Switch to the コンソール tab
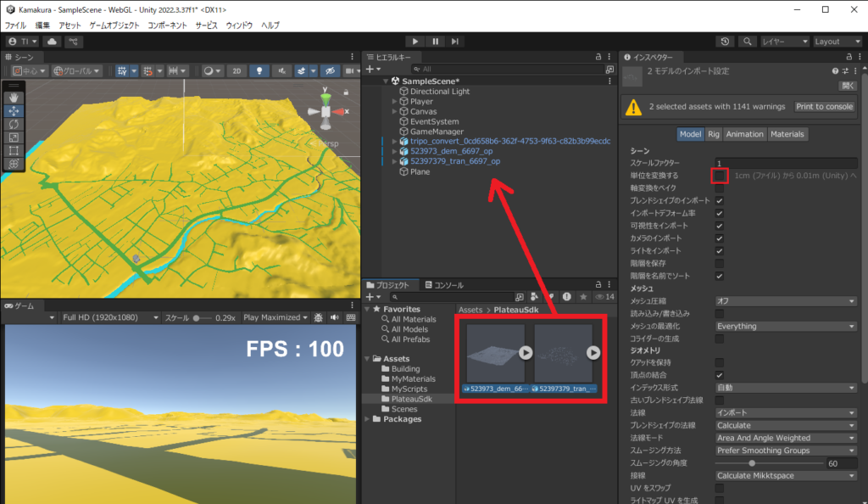Image resolution: width=868 pixels, height=504 pixels. 444,285
